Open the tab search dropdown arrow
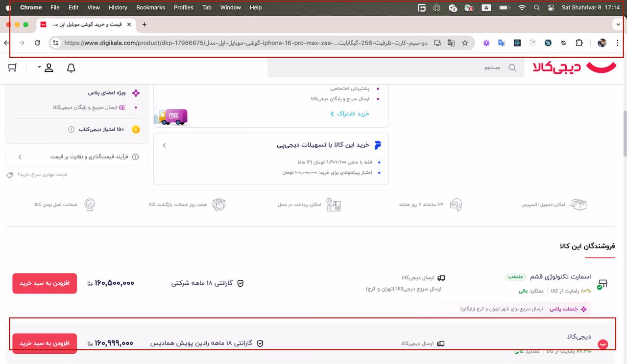 [x=619, y=24]
